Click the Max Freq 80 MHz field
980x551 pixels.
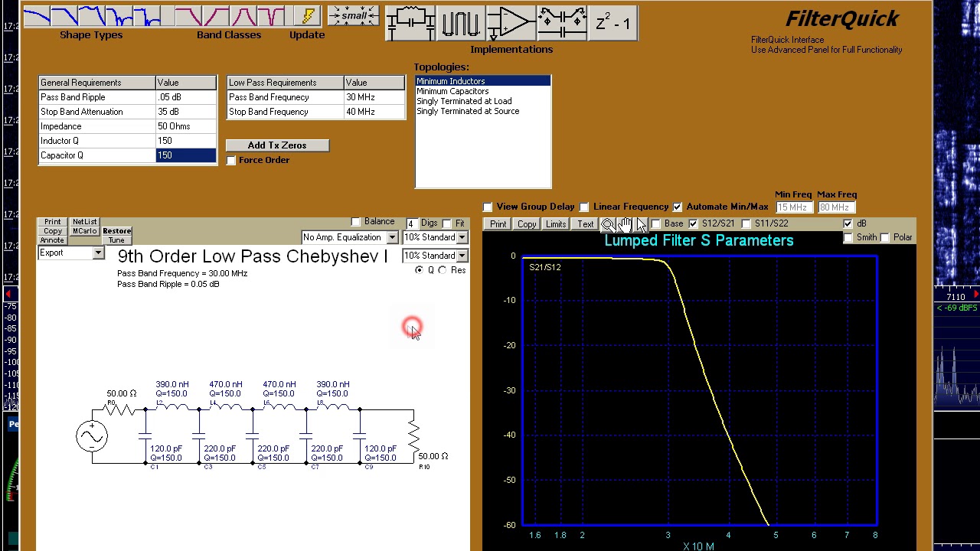(836, 207)
